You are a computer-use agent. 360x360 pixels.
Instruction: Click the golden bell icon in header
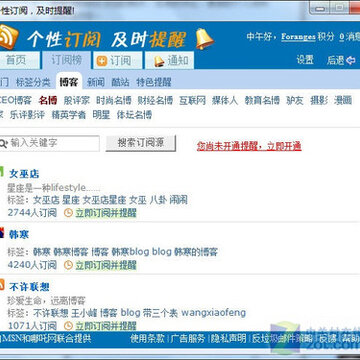[204, 39]
